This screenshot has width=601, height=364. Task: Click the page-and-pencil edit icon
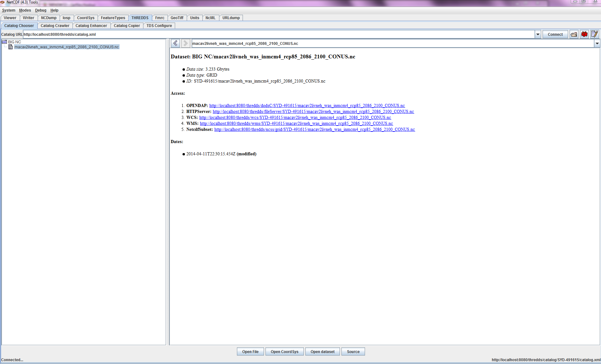point(594,34)
